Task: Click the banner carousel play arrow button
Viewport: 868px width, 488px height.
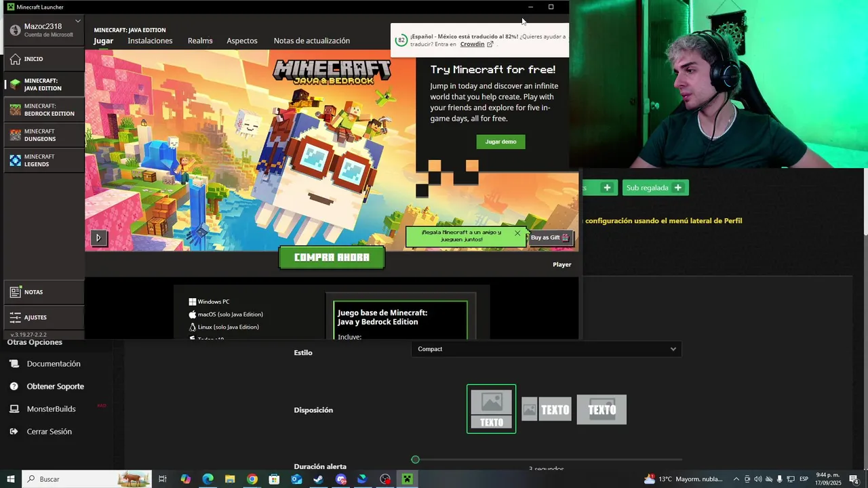Action: pos(98,238)
